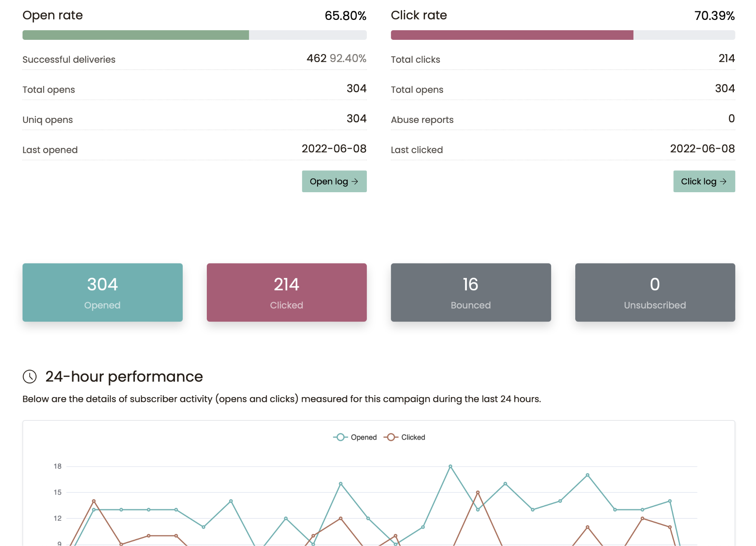756x546 pixels.
Task: Click the Successful deliveries row value 462
Action: coord(316,58)
